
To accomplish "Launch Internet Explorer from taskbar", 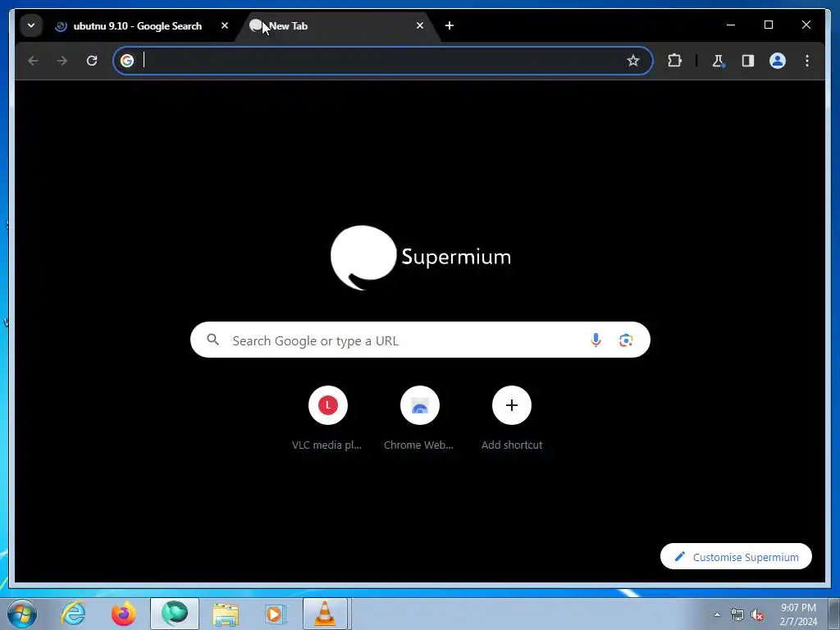I will (x=73, y=614).
